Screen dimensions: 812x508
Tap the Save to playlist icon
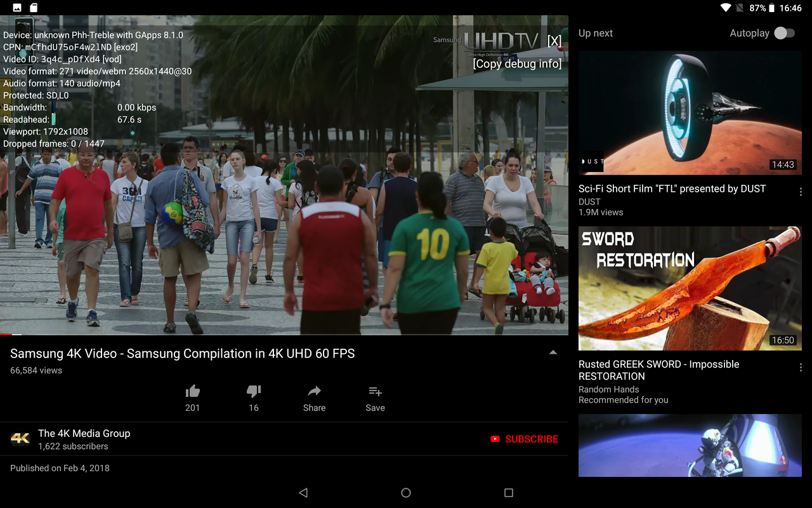tap(375, 391)
